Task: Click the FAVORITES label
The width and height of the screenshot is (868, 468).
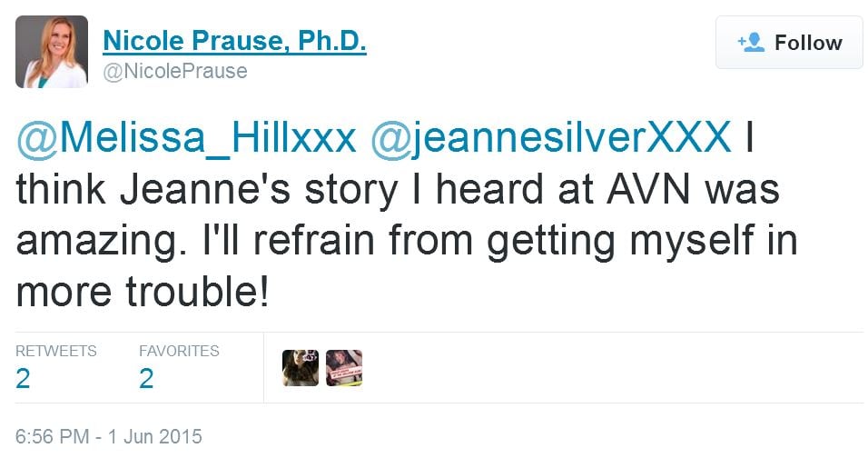Action: click(x=179, y=351)
